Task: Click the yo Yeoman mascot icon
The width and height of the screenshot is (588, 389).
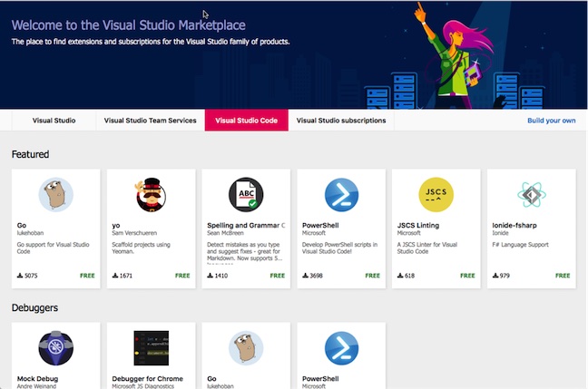Action: [151, 194]
